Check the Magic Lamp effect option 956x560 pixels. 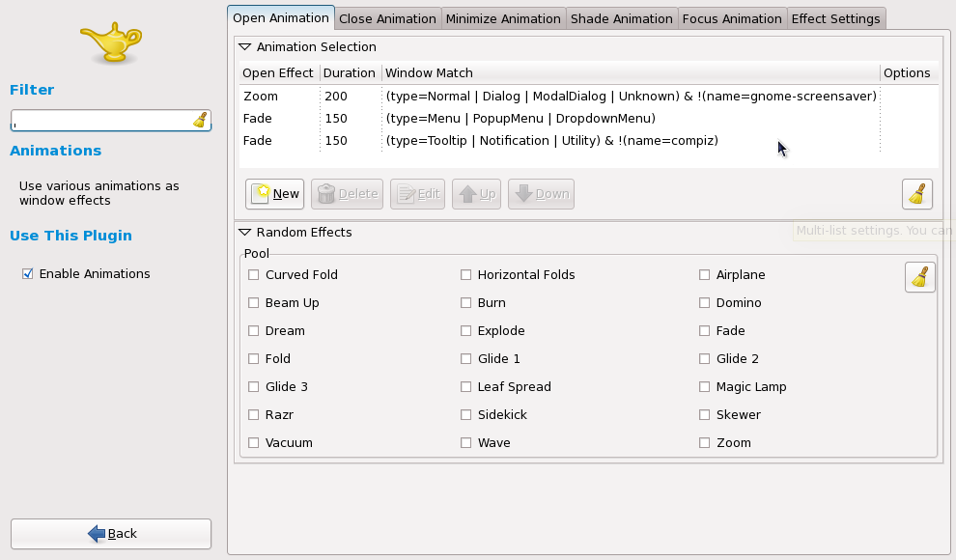coord(705,387)
